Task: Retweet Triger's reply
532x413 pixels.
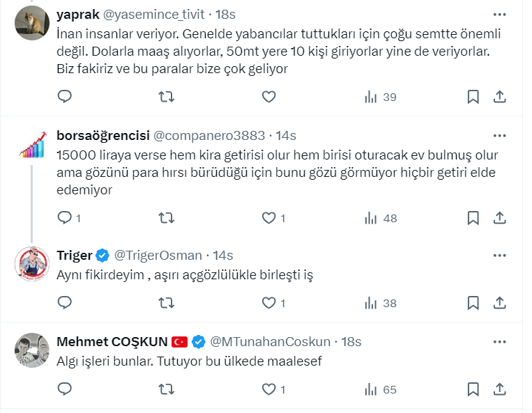Action: (x=167, y=302)
